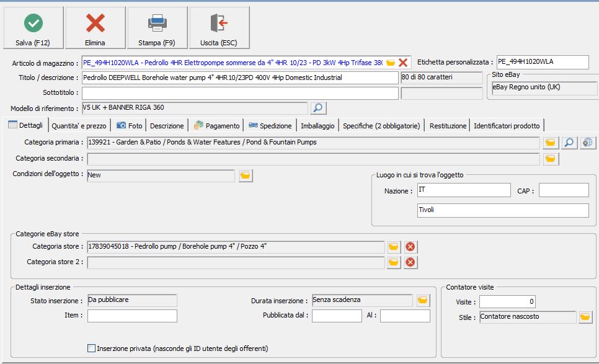Image resolution: width=599 pixels, height=364 pixels.
Task: Click the Al end date field
Action: click(x=405, y=316)
